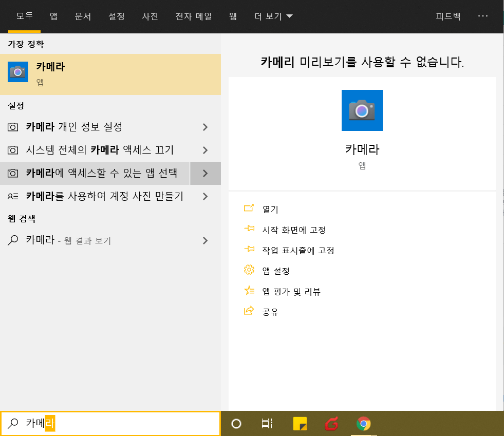
Task: Click the 피드백 button
Action: 447,16
